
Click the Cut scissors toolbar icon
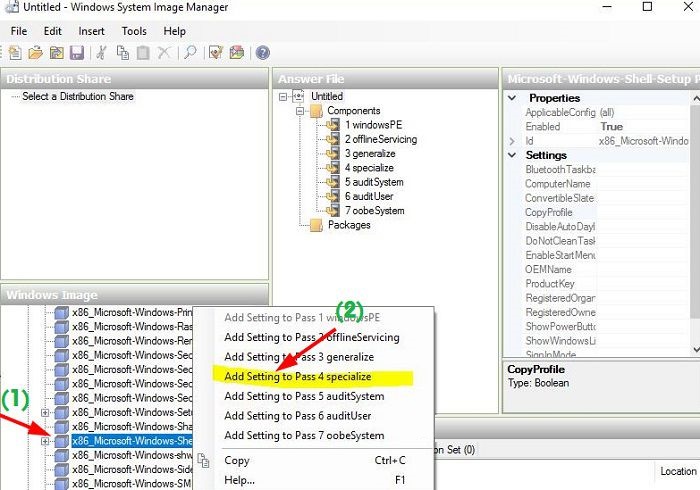coord(101,53)
